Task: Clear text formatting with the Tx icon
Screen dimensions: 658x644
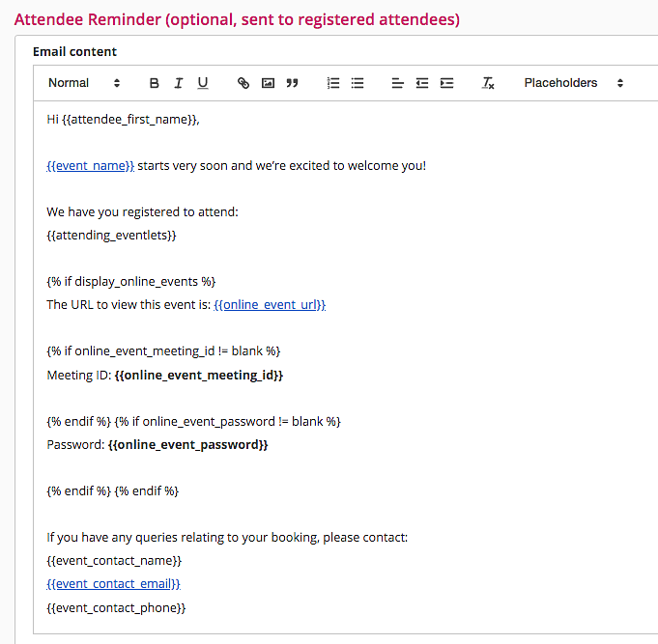Action: point(488,83)
